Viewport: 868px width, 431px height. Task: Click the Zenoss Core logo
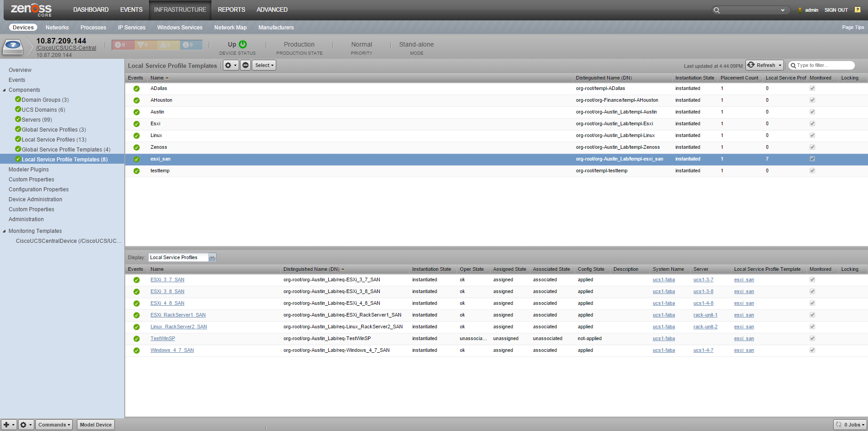[x=31, y=9]
